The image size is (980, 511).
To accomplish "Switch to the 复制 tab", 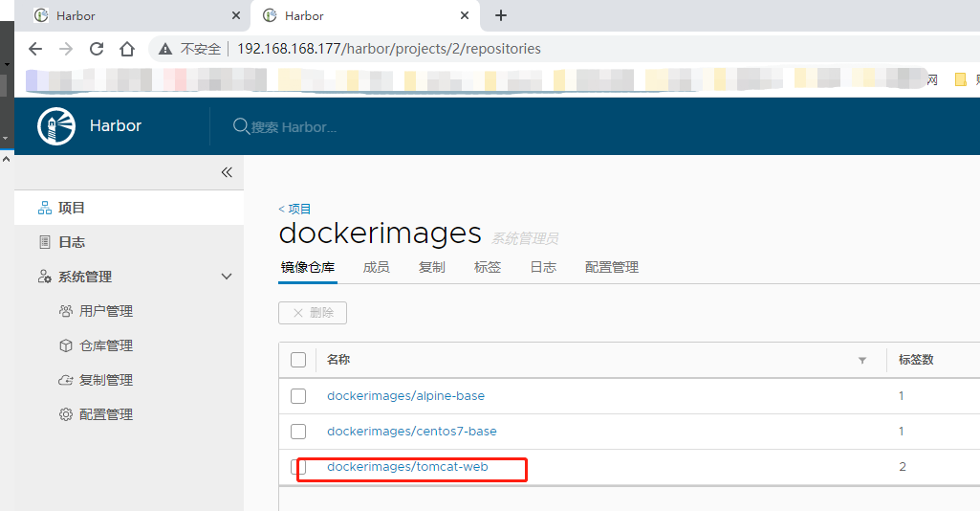I will pos(432,268).
